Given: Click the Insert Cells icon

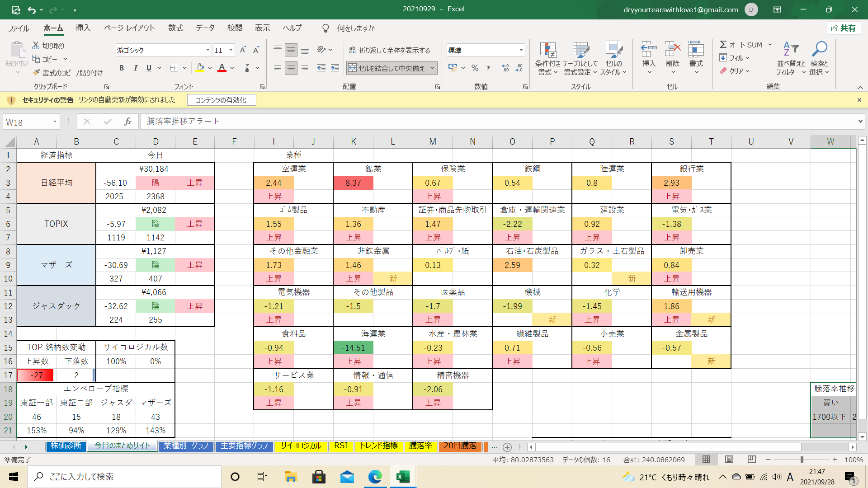Looking at the screenshot, I should pos(649,50).
